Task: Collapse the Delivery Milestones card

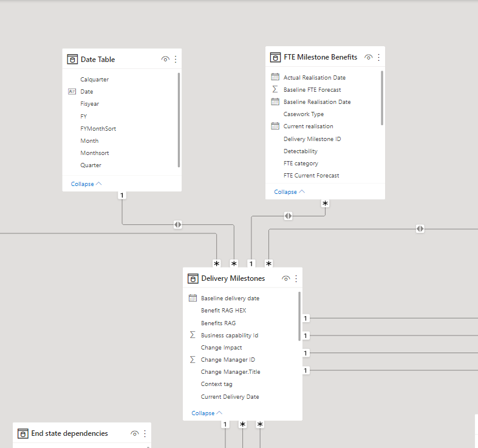Action: coord(207,413)
